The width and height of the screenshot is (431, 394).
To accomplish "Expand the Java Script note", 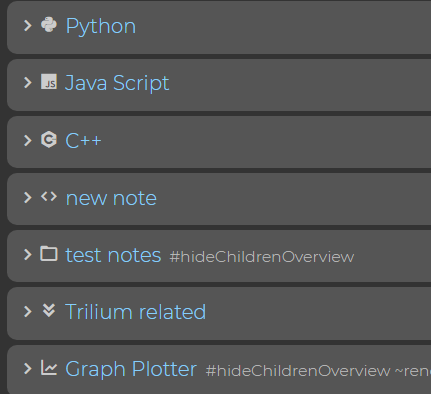I will (28, 83).
